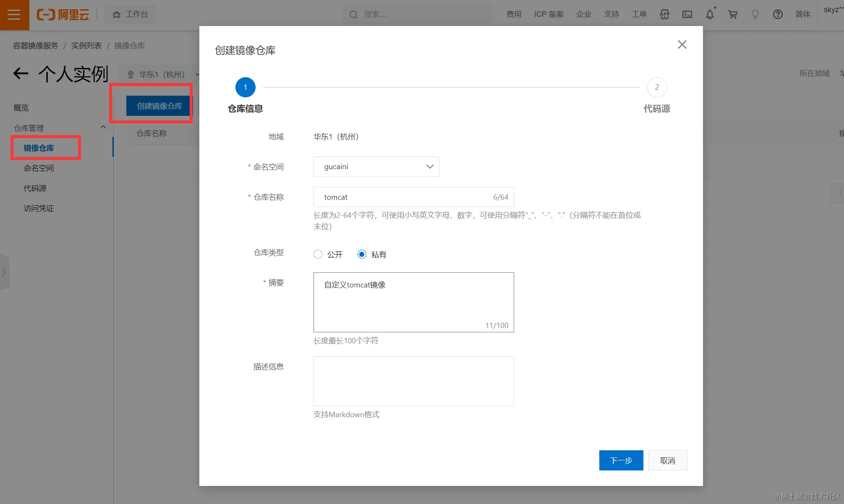This screenshot has height=504, width=844.
Task: Click the Alibaba Cloud logo
Action: click(63, 15)
